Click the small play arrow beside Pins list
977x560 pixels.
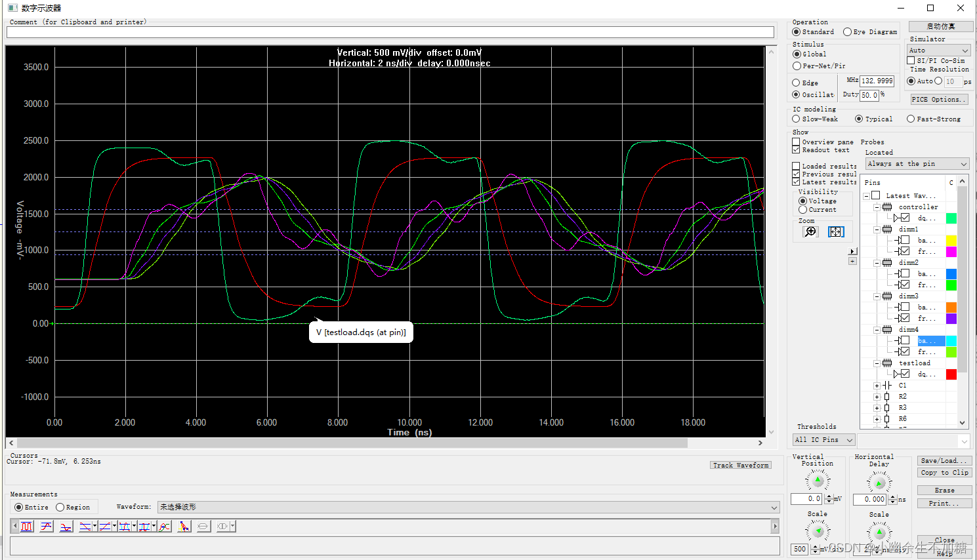(852, 251)
